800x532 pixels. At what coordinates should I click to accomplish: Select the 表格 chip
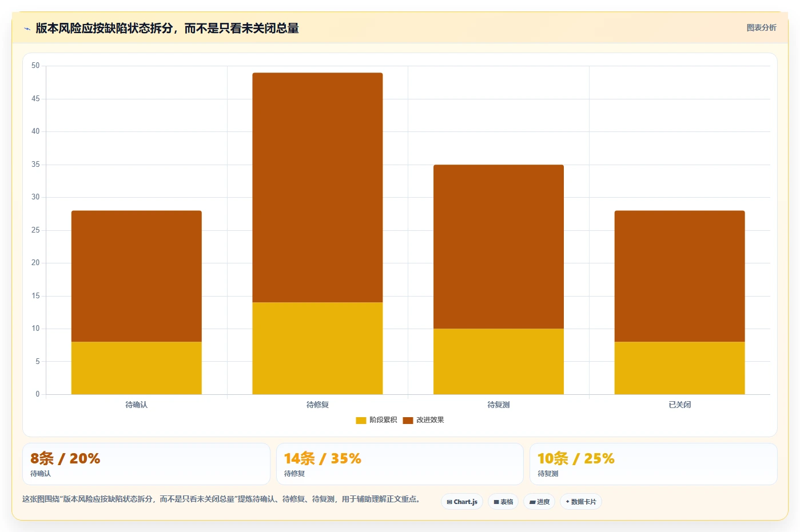[503, 502]
